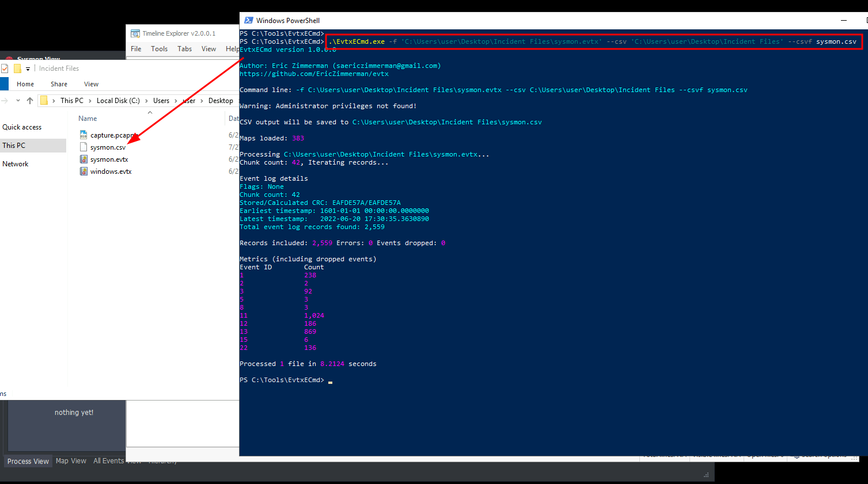Click the Windows PowerShell title bar icon
868x484 pixels.
[x=248, y=20]
